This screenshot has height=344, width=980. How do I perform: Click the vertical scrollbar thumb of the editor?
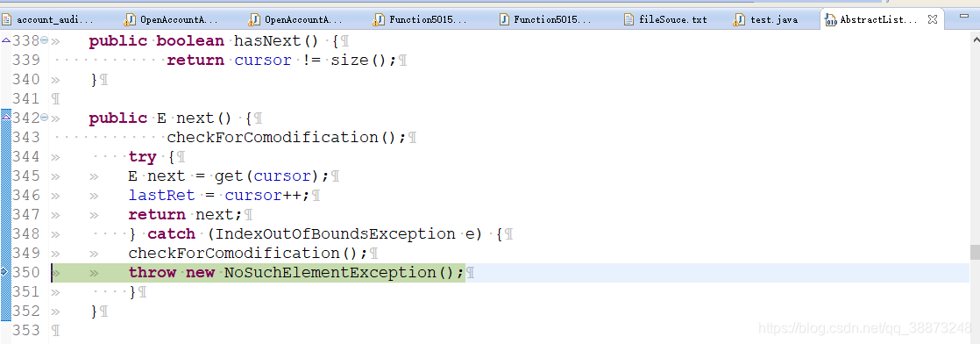point(975,252)
